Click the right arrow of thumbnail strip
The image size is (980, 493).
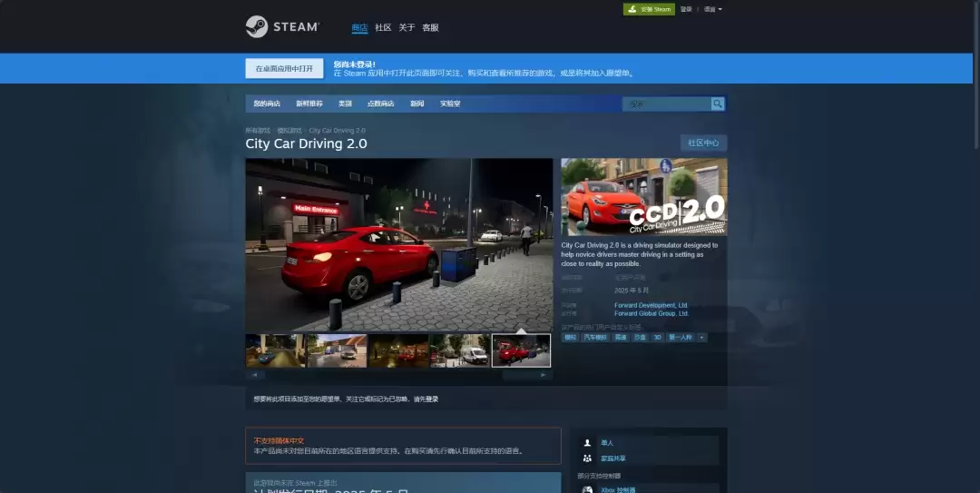pyautogui.click(x=544, y=375)
